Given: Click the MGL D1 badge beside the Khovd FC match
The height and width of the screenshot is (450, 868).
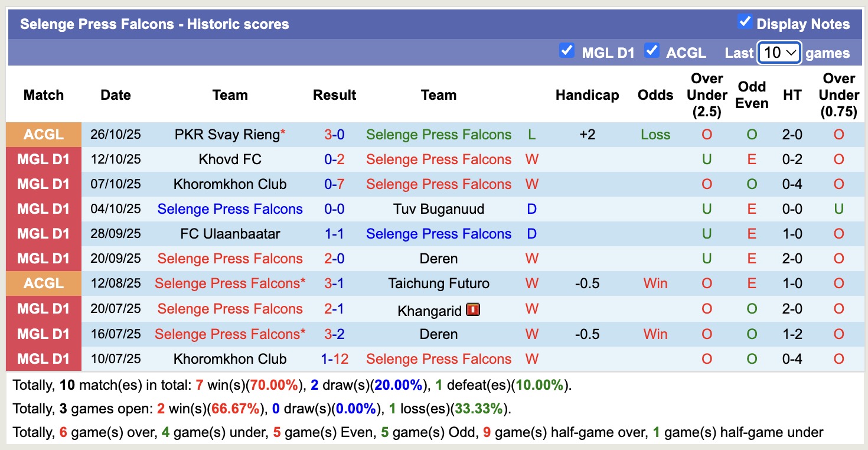Looking at the screenshot, I should click(x=43, y=159).
